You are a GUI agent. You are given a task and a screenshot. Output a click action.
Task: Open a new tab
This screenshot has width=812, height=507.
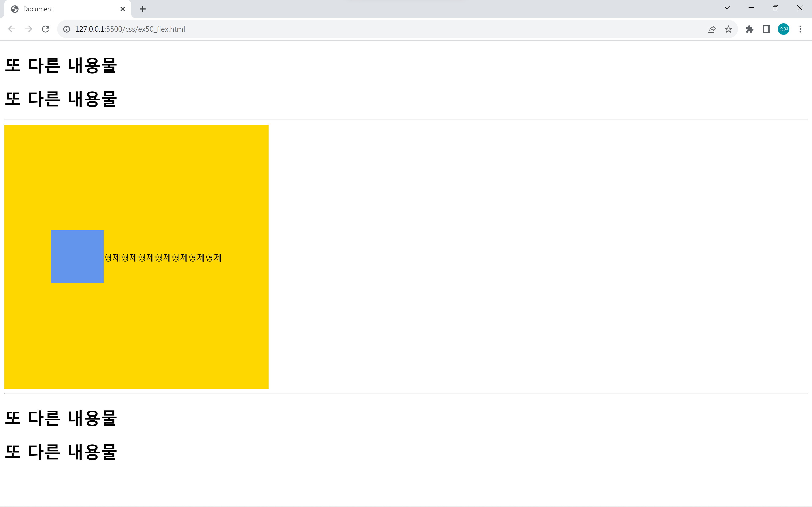[x=143, y=9]
